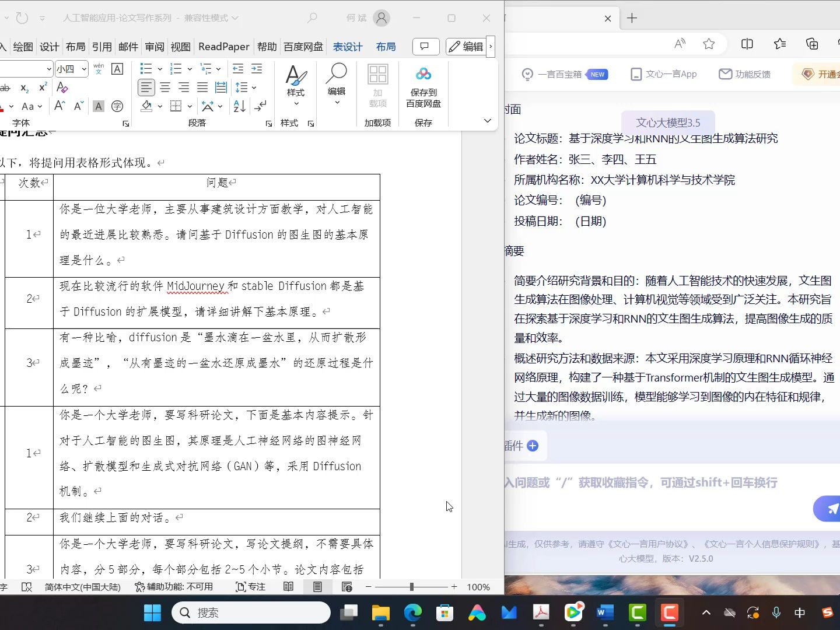
Task: Click the clear formatting eraser icon
Action: coord(62,87)
